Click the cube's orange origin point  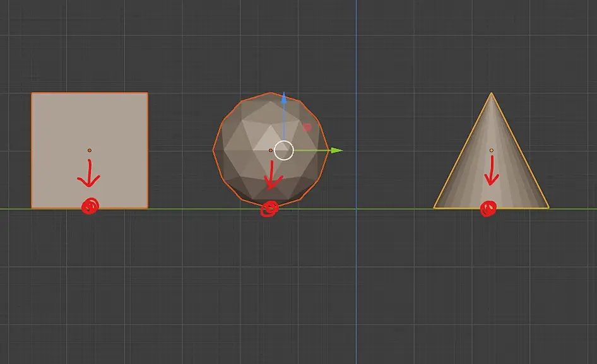pos(90,150)
